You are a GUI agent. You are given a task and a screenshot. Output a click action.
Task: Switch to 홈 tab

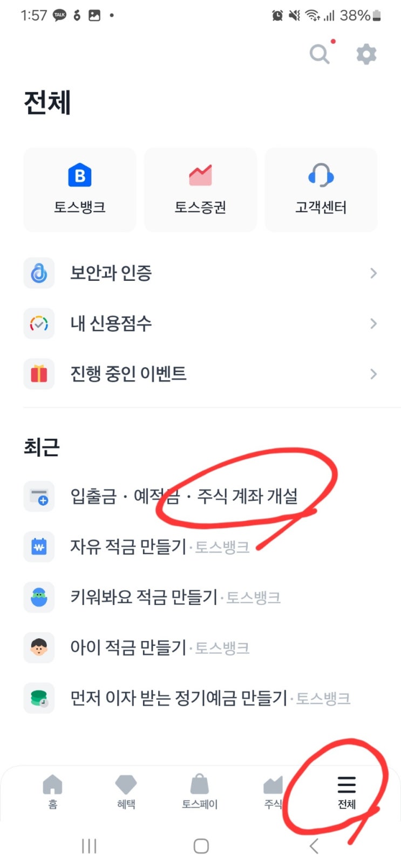[52, 791]
